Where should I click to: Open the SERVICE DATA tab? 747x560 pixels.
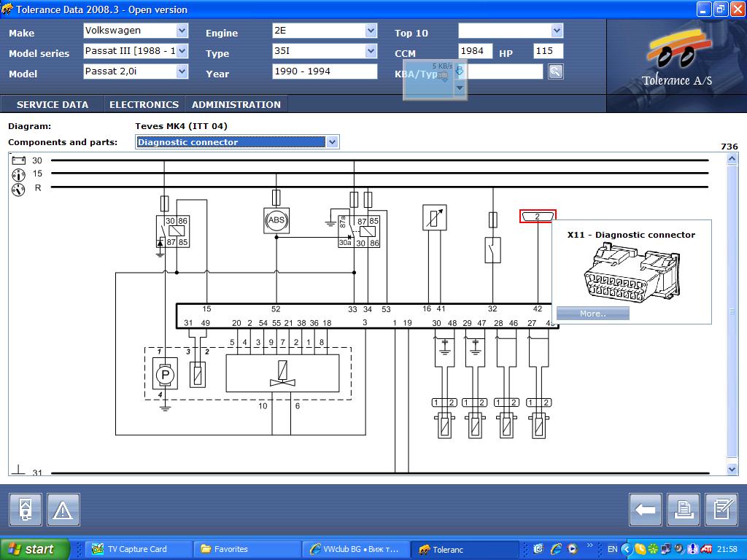53,104
